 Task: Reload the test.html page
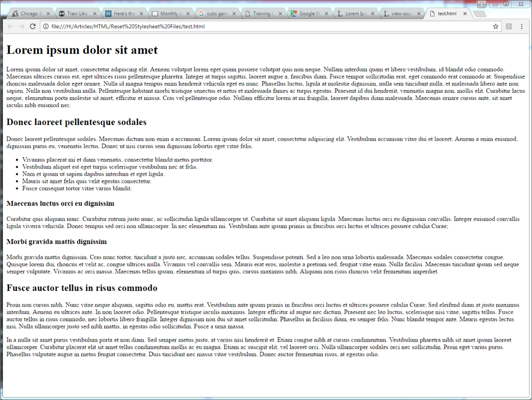coord(33,26)
